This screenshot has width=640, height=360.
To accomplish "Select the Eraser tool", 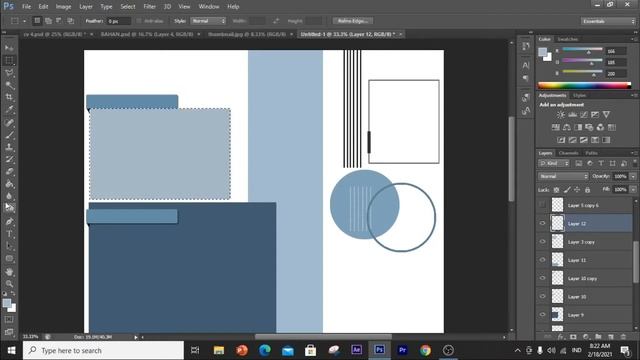I will tap(9, 171).
